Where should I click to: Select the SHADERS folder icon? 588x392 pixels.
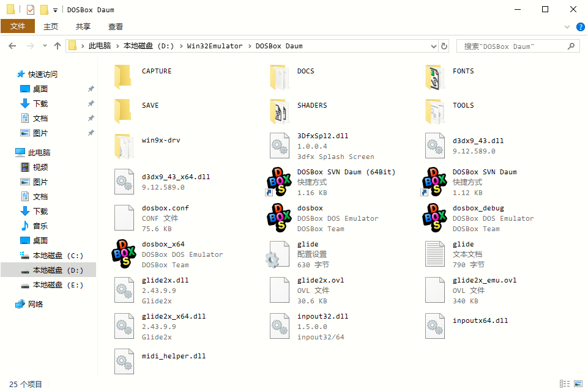pyautogui.click(x=280, y=111)
